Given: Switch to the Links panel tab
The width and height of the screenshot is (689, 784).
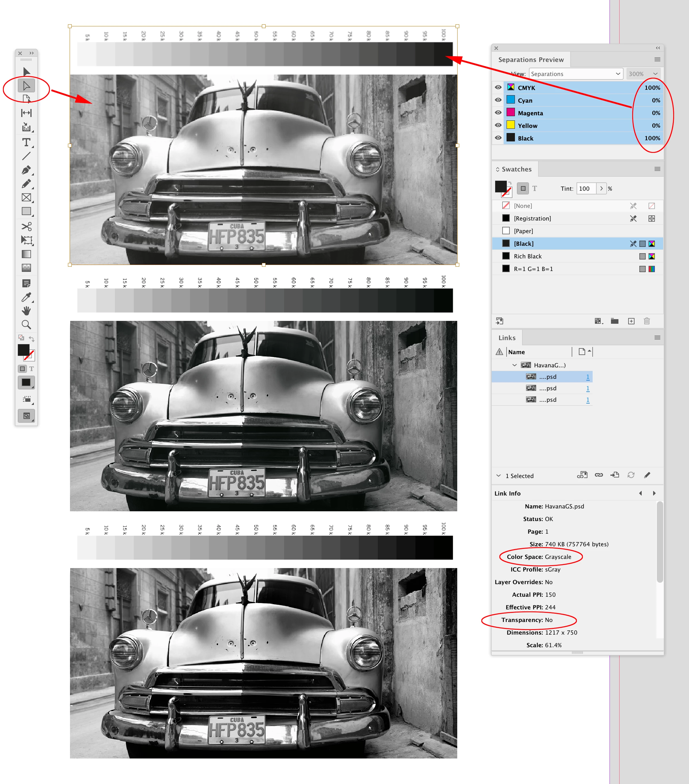Looking at the screenshot, I should pyautogui.click(x=507, y=338).
